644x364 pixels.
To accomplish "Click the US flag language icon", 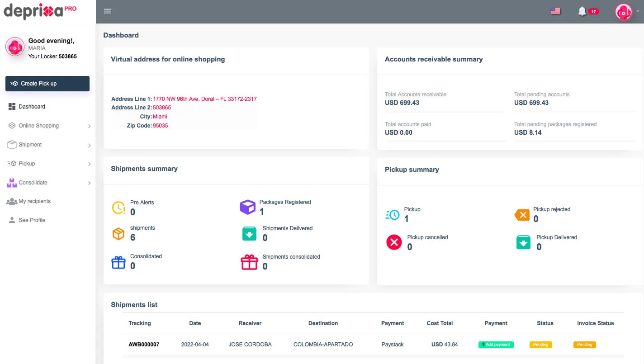I will pyautogui.click(x=555, y=11).
